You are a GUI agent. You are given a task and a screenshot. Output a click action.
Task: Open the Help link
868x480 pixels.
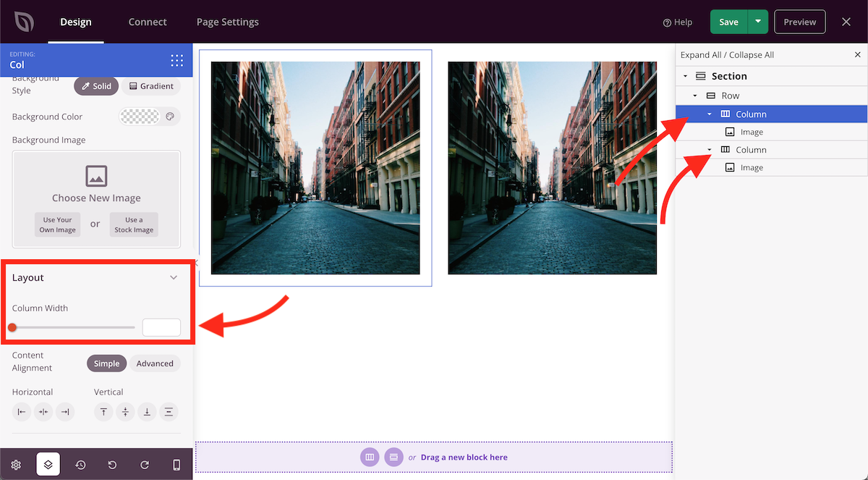click(x=678, y=22)
